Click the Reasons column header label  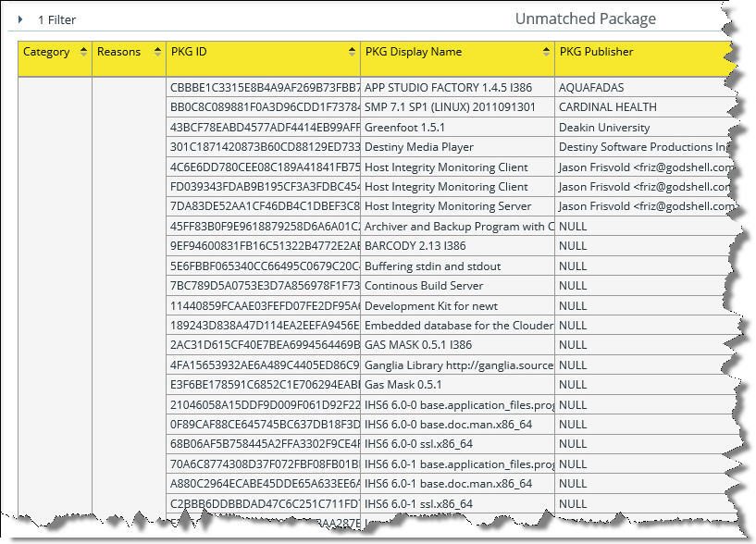click(x=118, y=52)
